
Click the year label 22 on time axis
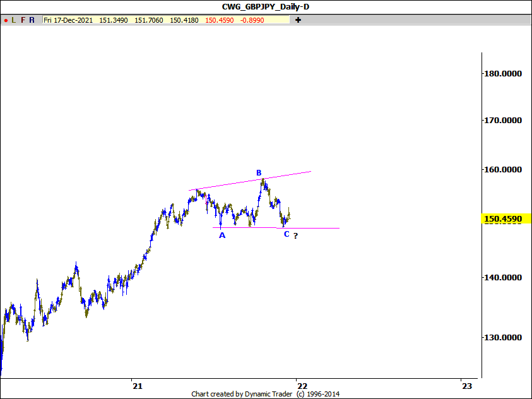click(302, 386)
